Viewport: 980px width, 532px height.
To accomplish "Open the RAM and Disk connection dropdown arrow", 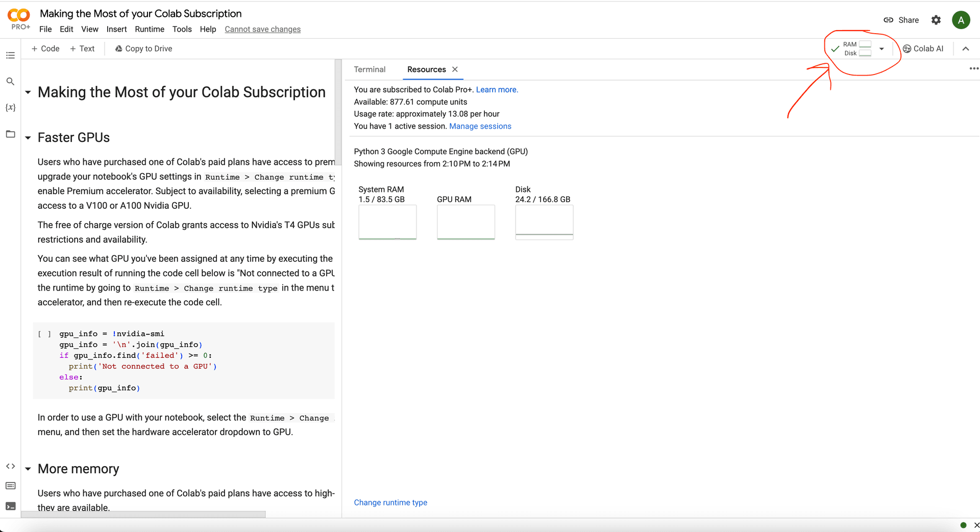I will 881,49.
